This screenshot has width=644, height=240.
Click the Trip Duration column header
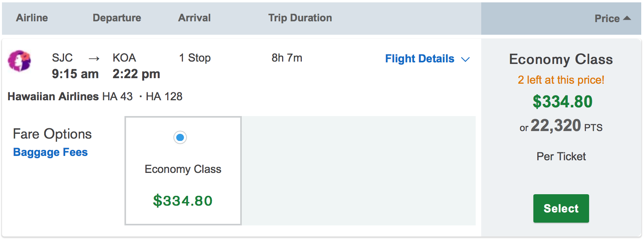pyautogui.click(x=300, y=18)
